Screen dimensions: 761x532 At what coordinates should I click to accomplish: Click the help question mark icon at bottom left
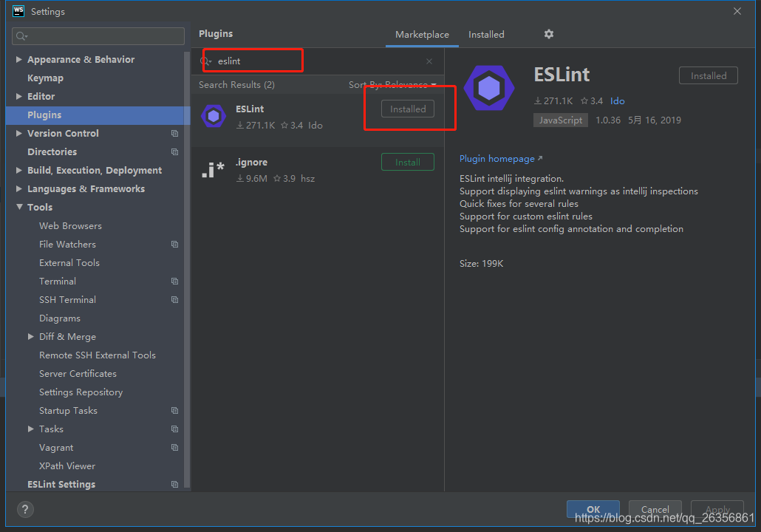click(24, 509)
